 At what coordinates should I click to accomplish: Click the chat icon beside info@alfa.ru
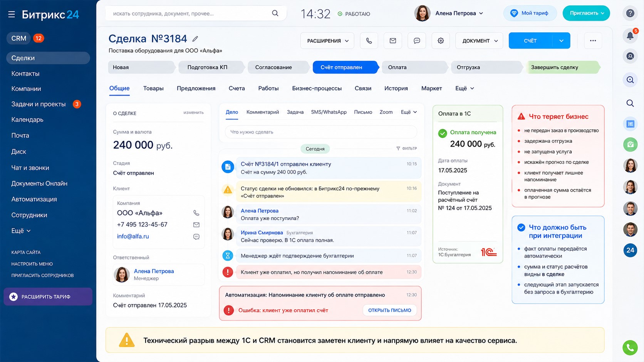click(x=196, y=237)
